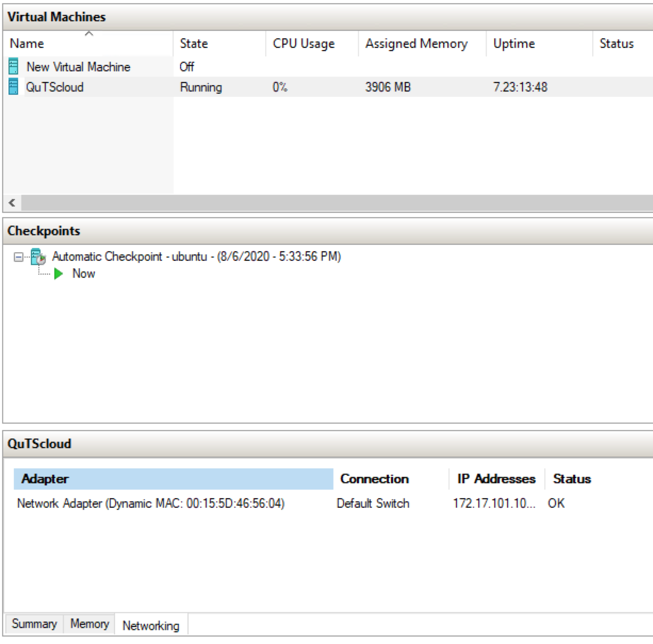Click the Checkpoints panel title
This screenshot has width=653, height=644.
[x=44, y=231]
